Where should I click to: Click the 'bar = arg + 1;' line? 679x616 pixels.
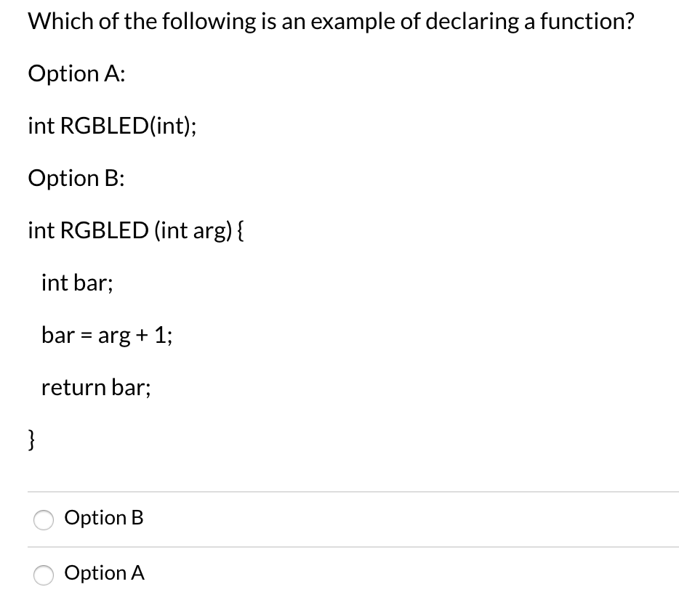point(106,335)
